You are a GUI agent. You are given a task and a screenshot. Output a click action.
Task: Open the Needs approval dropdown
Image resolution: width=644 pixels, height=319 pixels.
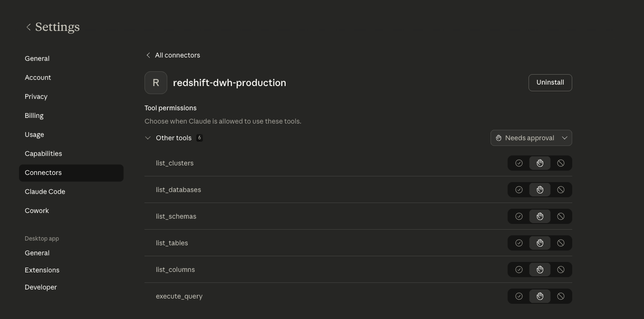531,138
